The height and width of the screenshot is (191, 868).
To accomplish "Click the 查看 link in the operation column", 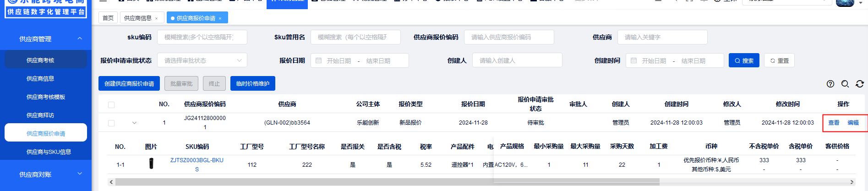I will pyautogui.click(x=834, y=123).
